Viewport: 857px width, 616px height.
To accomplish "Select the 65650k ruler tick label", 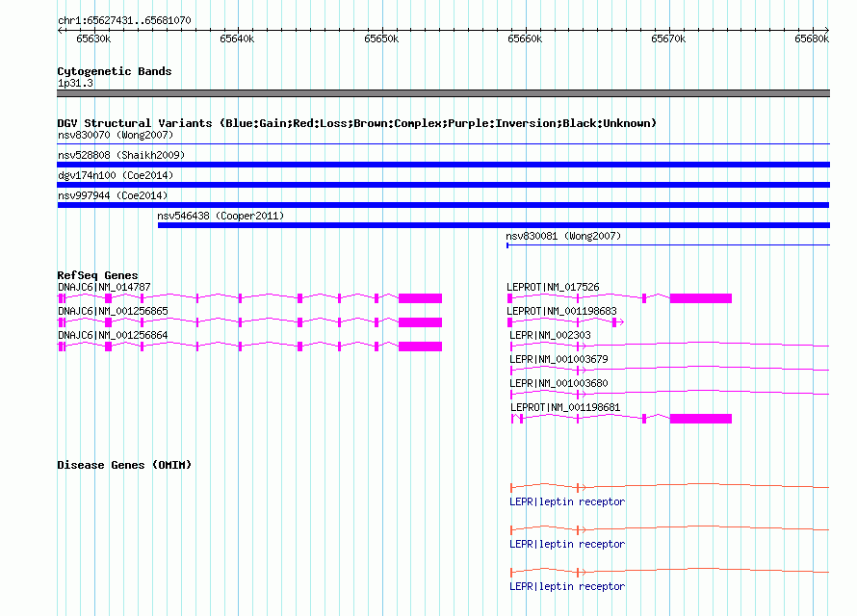I will pos(381,38).
